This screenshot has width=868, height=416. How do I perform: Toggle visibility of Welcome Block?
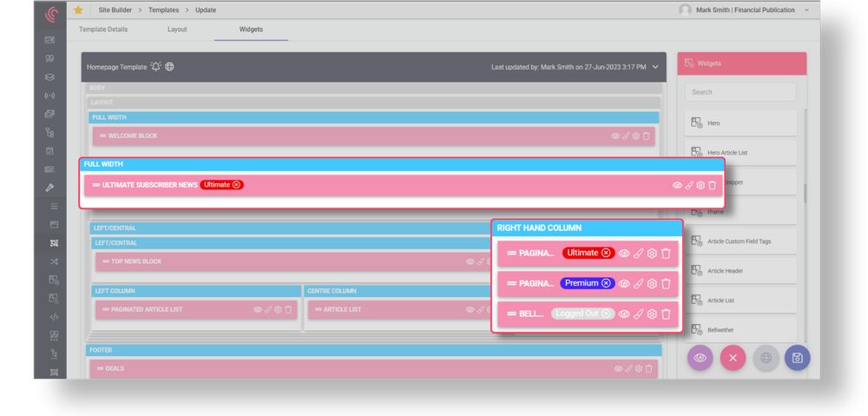(615, 136)
